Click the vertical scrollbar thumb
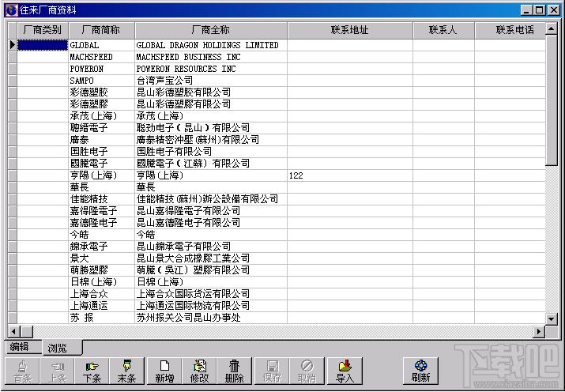Image resolution: width=565 pixels, height=392 pixels. tap(552, 100)
